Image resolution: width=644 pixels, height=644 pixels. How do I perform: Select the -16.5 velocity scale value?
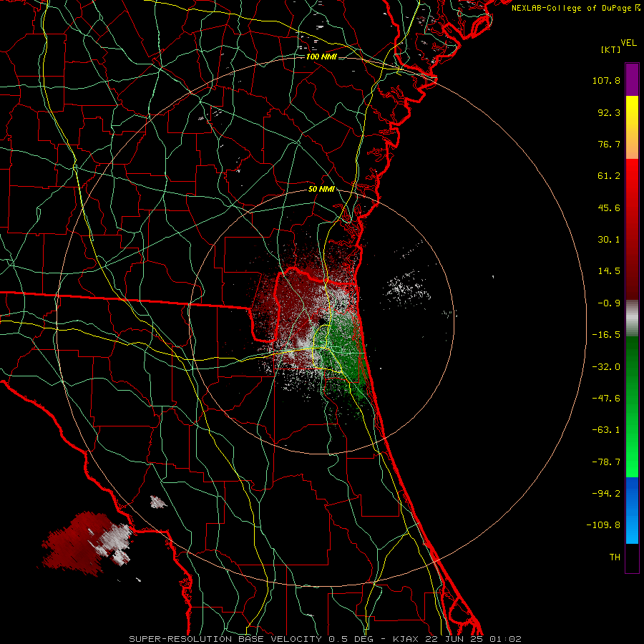tap(606, 335)
